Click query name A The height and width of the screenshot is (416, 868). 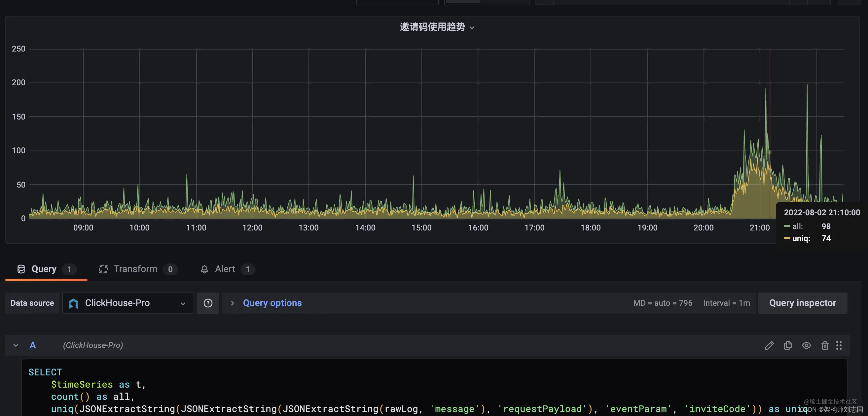tap(33, 345)
